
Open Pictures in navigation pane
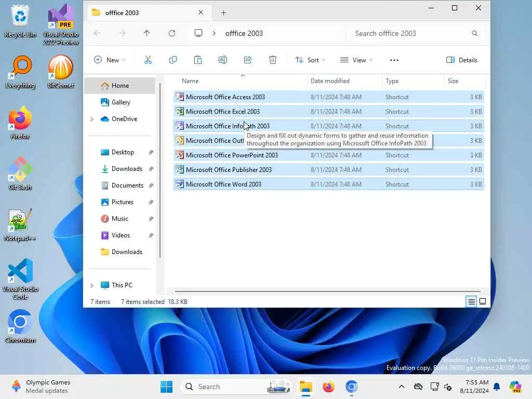tap(120, 202)
